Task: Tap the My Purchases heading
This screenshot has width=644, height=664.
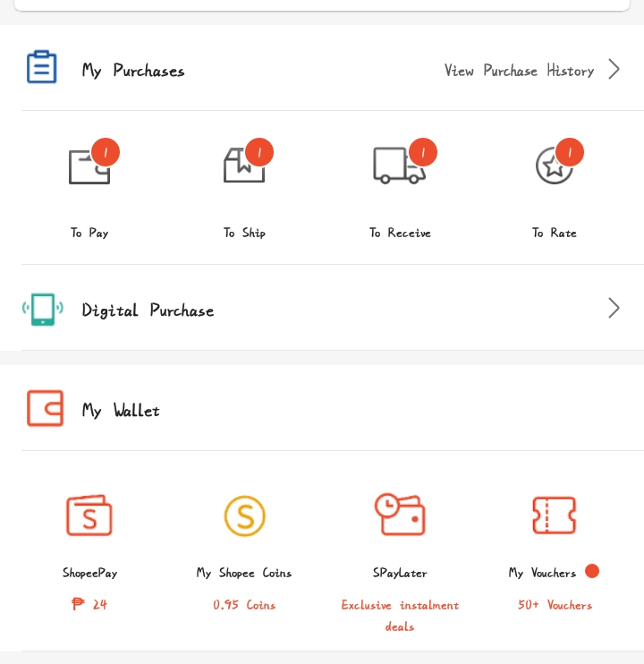Action: coord(133,71)
